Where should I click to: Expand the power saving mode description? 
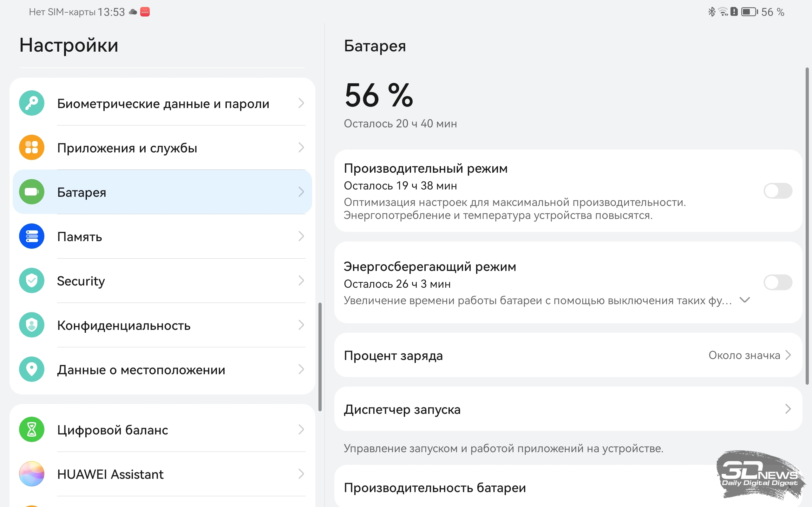coord(744,300)
